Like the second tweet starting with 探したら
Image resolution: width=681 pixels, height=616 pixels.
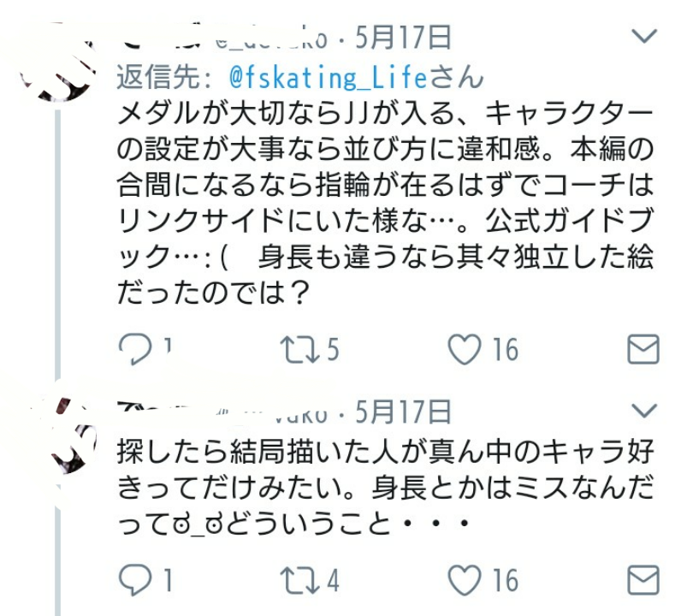(x=465, y=581)
